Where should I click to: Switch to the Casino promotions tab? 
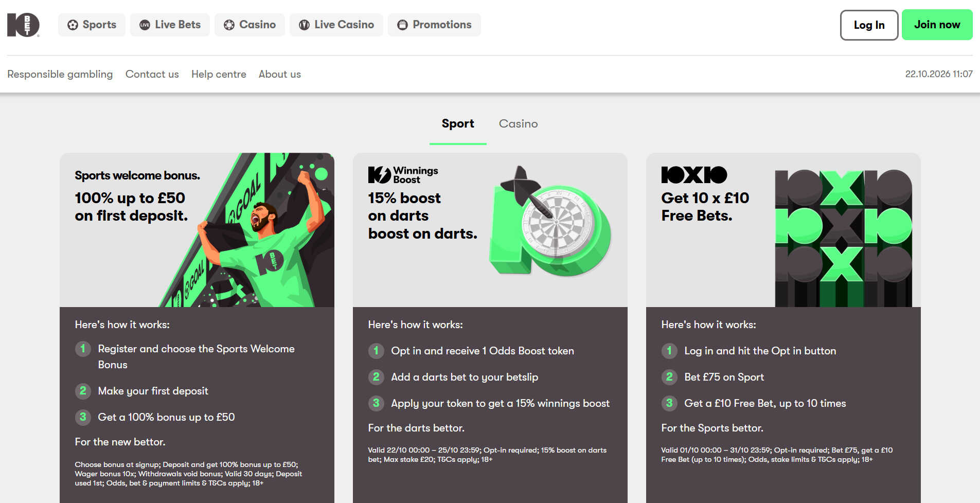tap(518, 124)
